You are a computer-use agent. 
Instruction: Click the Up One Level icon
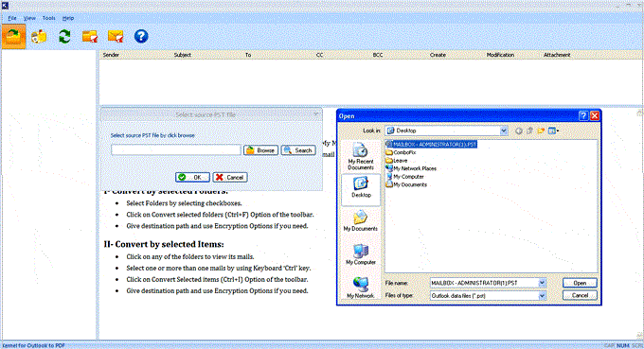[529, 131]
